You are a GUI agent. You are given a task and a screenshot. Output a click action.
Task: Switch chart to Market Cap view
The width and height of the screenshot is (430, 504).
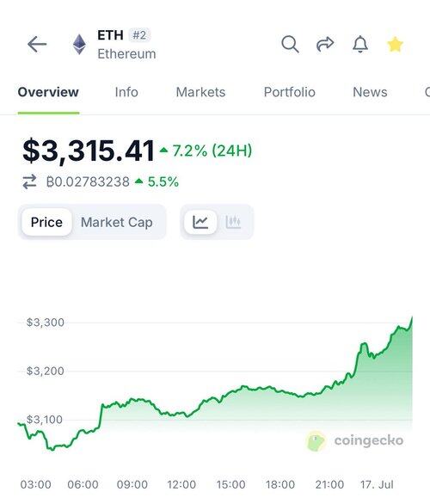coord(117,222)
